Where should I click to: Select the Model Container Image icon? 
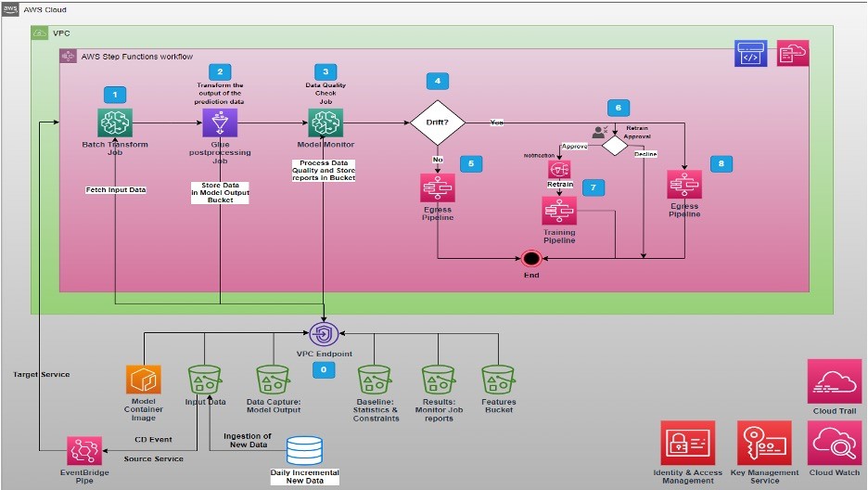click(x=145, y=380)
